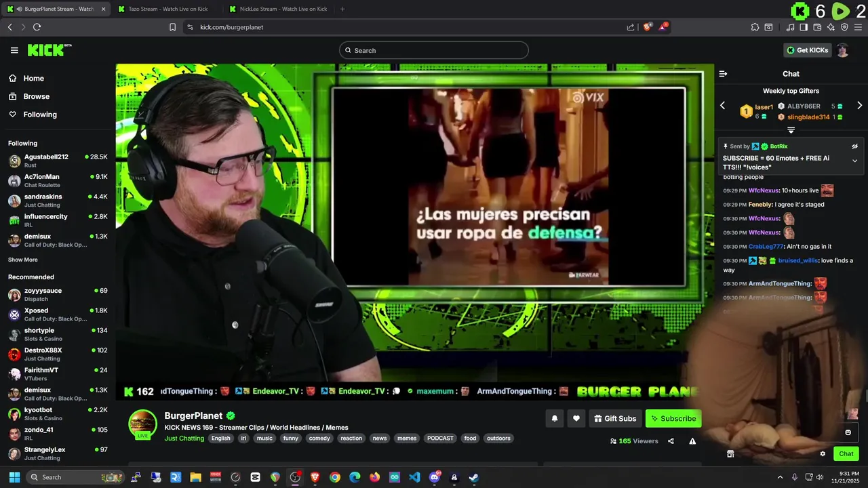Image resolution: width=868 pixels, height=488 pixels.
Task: Click the Kick logo
Action: point(50,50)
